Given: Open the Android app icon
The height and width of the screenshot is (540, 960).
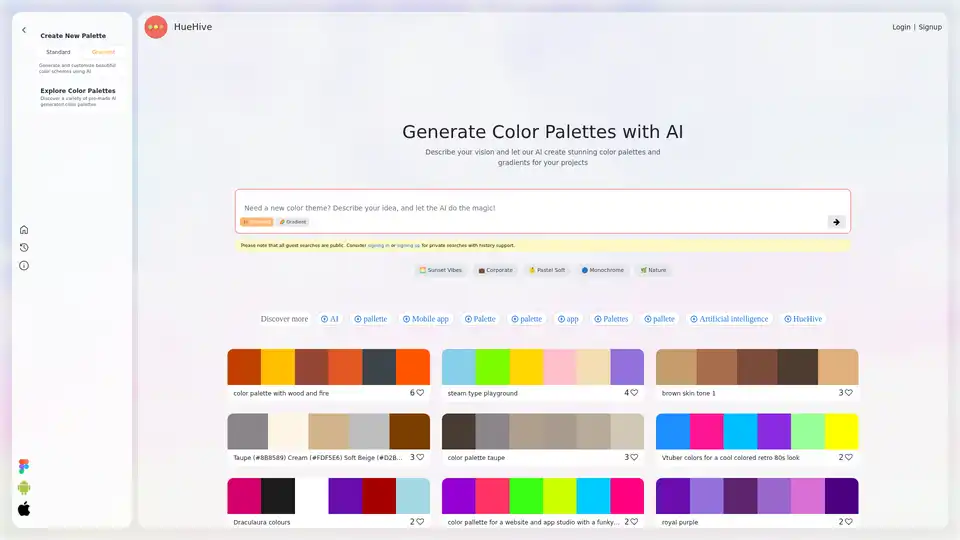Looking at the screenshot, I should click(24, 488).
